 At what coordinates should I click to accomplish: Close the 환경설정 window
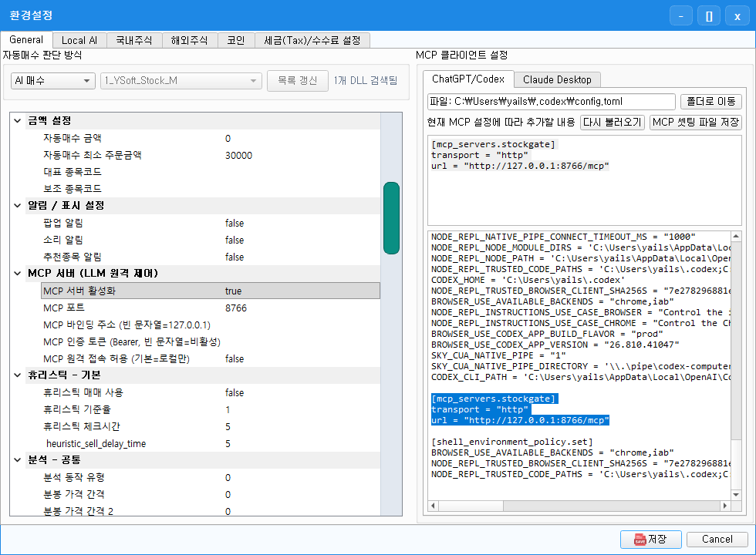tap(737, 16)
